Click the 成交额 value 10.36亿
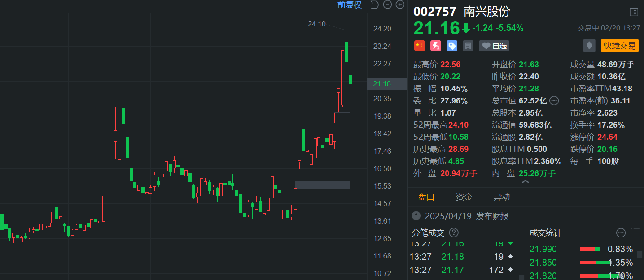644x280 pixels. click(x=611, y=77)
